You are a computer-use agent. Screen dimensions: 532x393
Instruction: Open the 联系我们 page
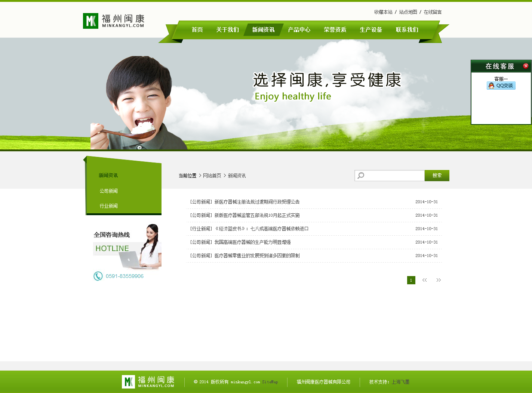[407, 30]
